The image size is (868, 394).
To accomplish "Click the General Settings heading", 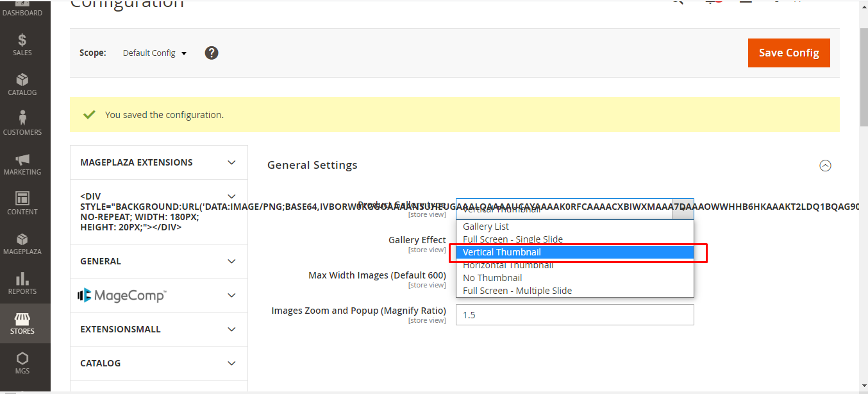I will coord(312,165).
